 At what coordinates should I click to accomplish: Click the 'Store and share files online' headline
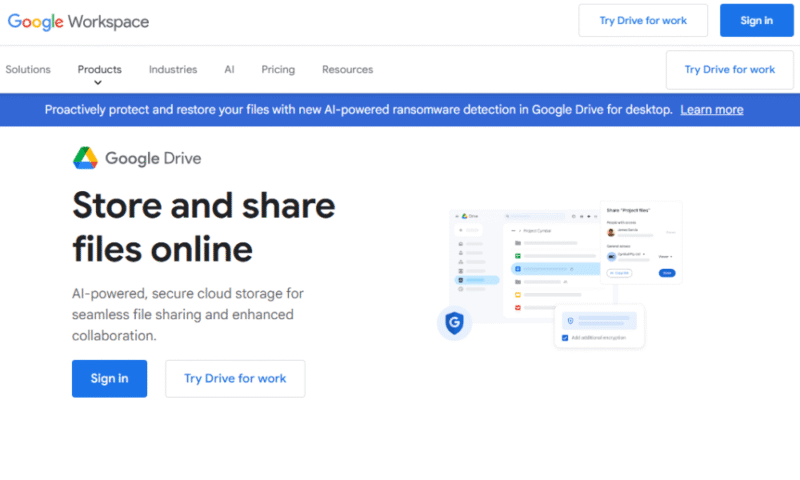click(204, 227)
